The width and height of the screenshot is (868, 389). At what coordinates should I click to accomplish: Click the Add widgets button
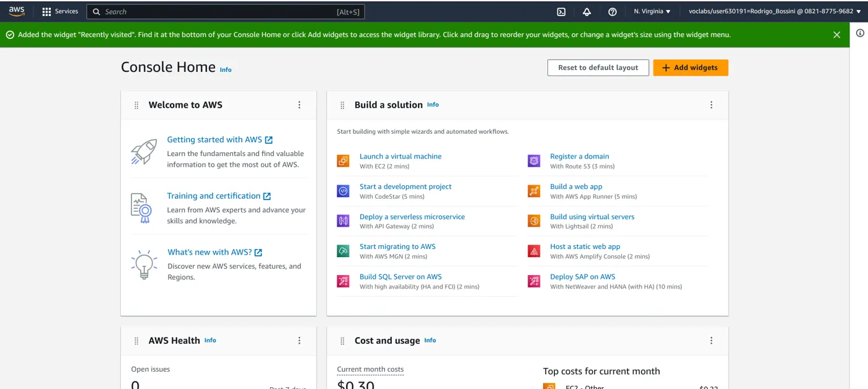[691, 68]
